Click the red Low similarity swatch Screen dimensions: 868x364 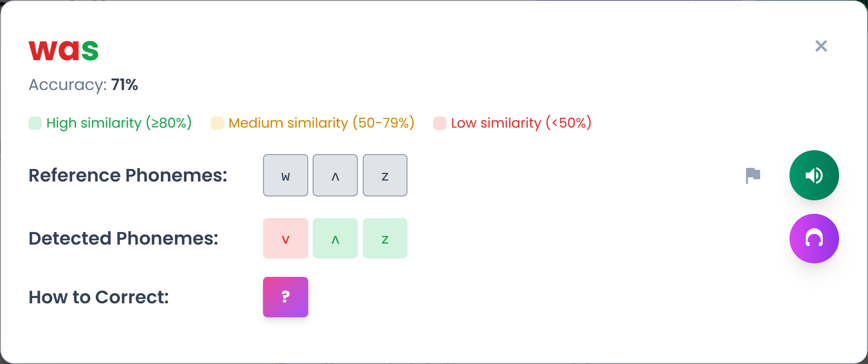coord(440,123)
